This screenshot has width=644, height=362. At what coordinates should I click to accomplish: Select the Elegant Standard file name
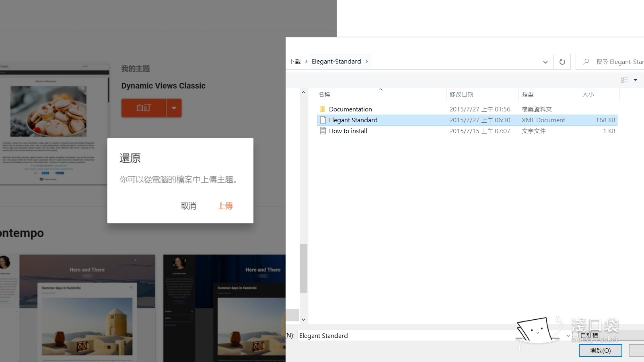tap(353, 120)
